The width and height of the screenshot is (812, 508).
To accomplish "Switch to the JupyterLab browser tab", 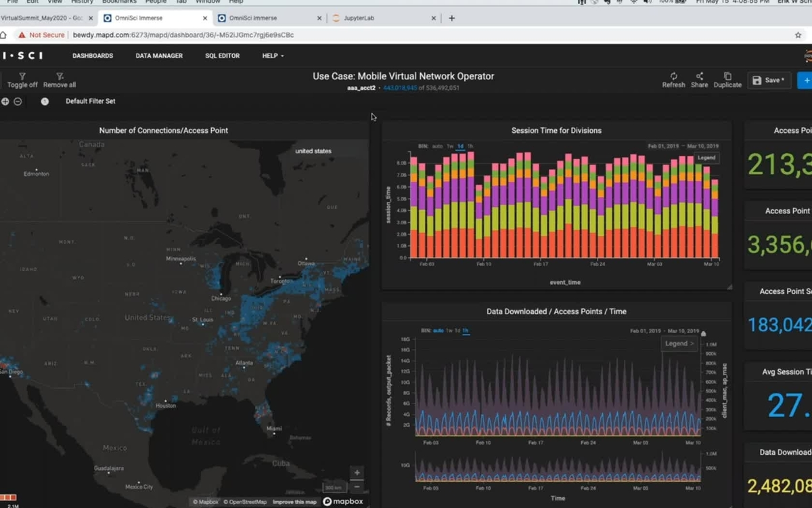I will click(x=359, y=18).
